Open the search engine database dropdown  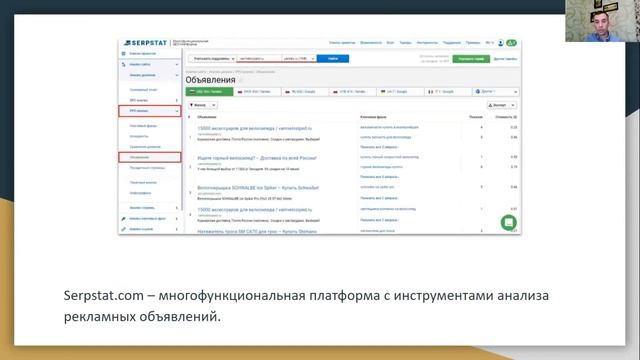coord(299,59)
